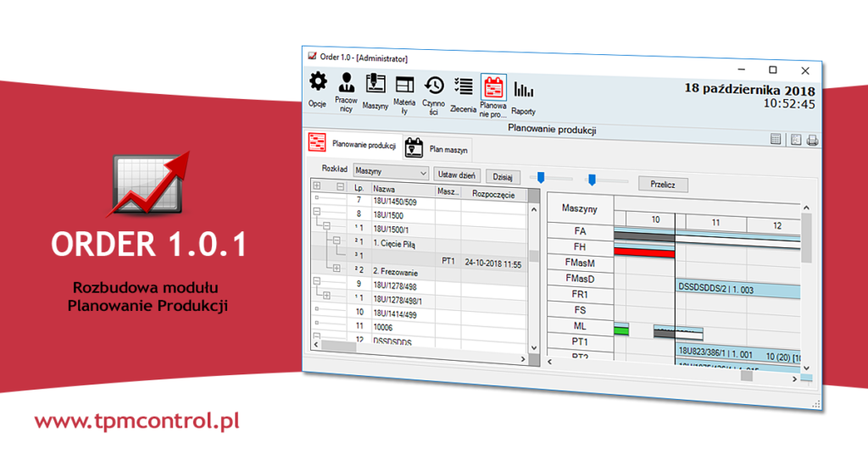Click the Przelicz recalculate button

[663, 184]
